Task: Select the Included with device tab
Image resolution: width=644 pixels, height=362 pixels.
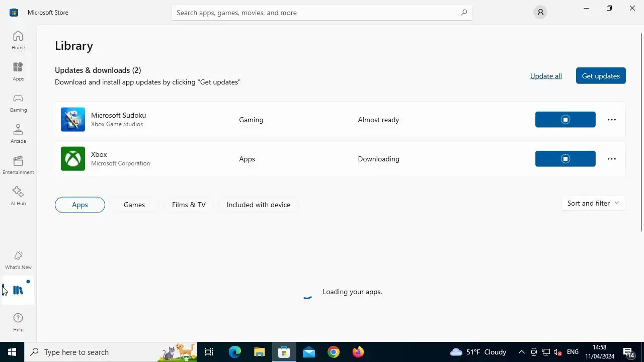Action: 259,205
